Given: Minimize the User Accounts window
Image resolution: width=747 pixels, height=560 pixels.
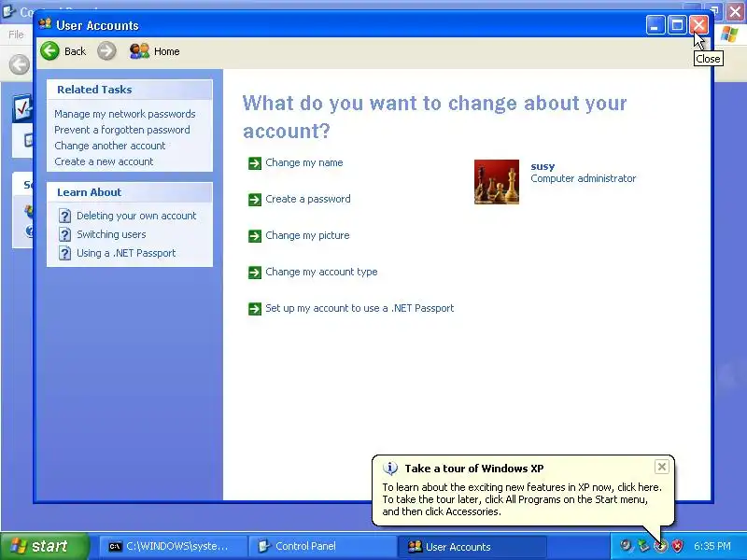Looking at the screenshot, I should pyautogui.click(x=655, y=25).
